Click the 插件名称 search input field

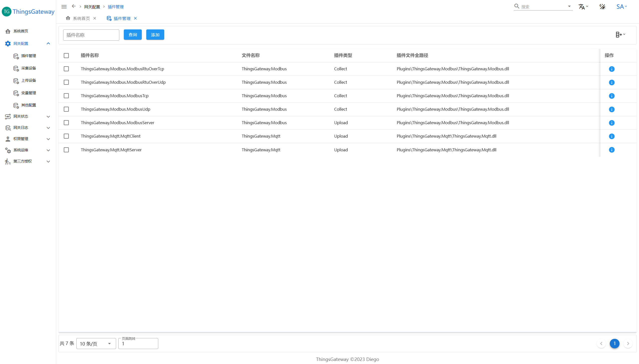pyautogui.click(x=91, y=35)
